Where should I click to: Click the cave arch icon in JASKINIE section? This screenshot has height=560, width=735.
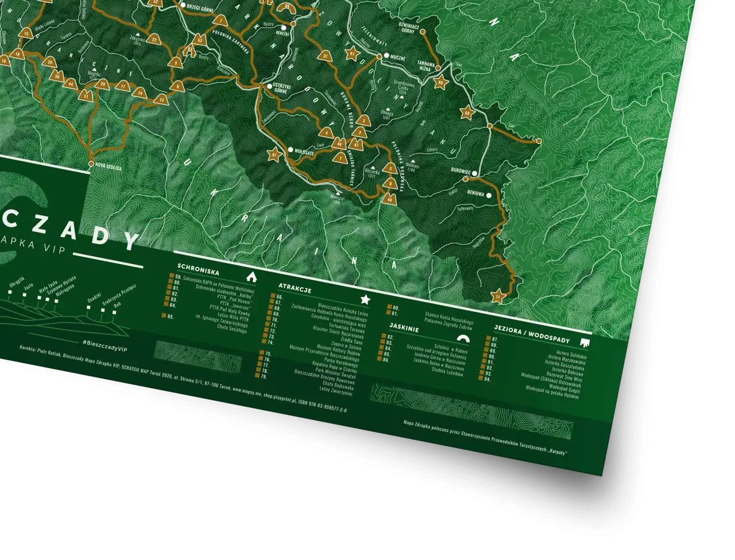463,338
